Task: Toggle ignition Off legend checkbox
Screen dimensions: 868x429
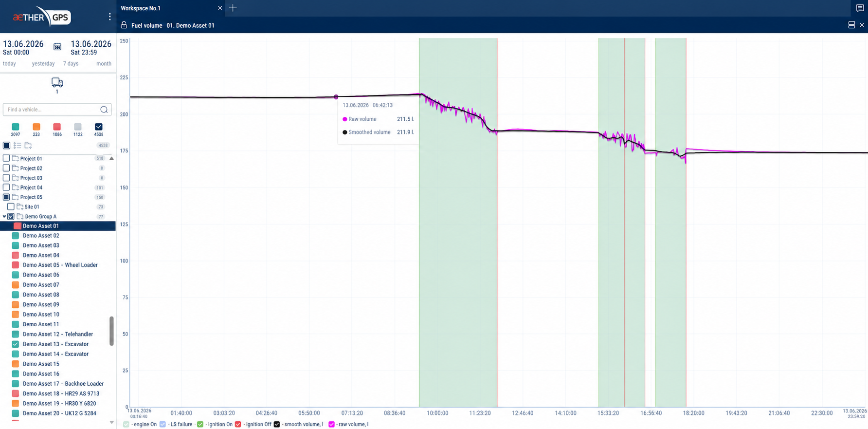Action: point(238,424)
